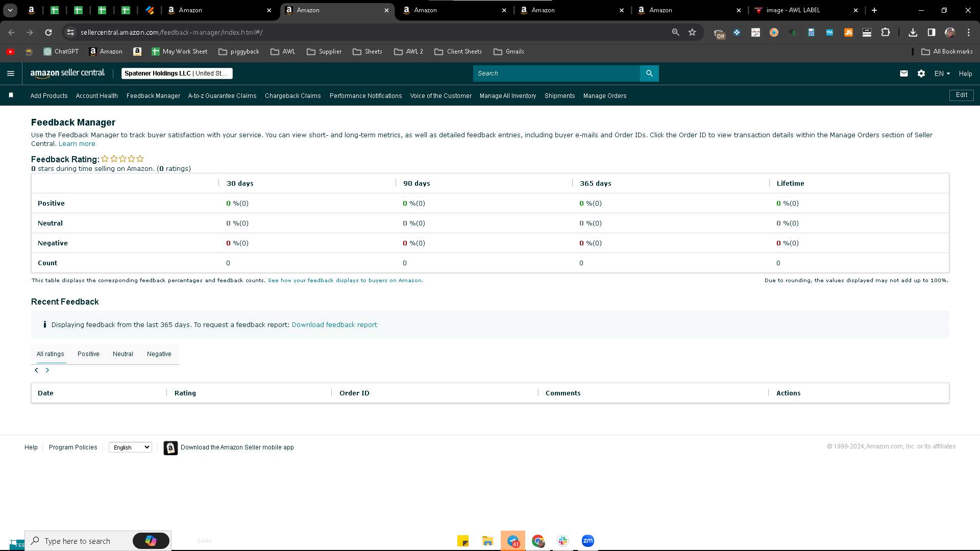Go to next feedback page arrow
This screenshot has width=980, height=551.
(x=47, y=370)
